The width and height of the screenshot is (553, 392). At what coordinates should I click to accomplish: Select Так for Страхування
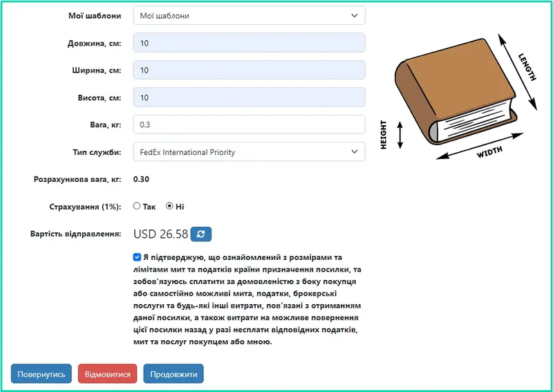[x=137, y=206]
